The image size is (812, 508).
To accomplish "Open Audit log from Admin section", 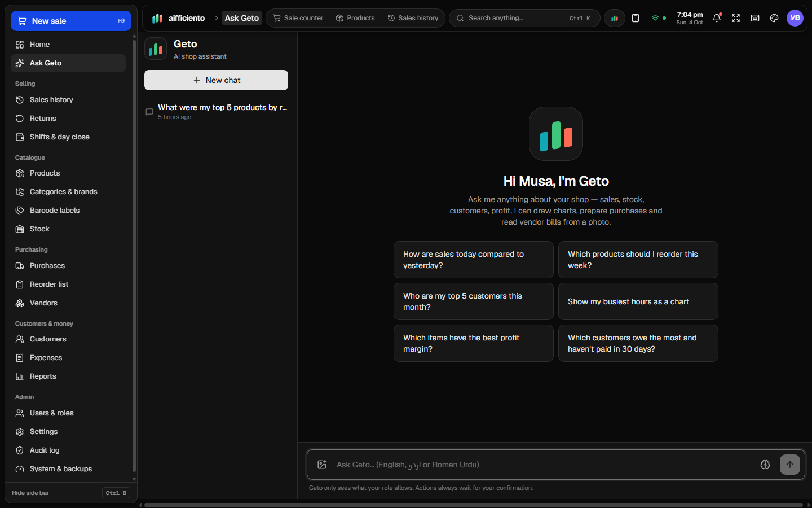I will [68, 450].
